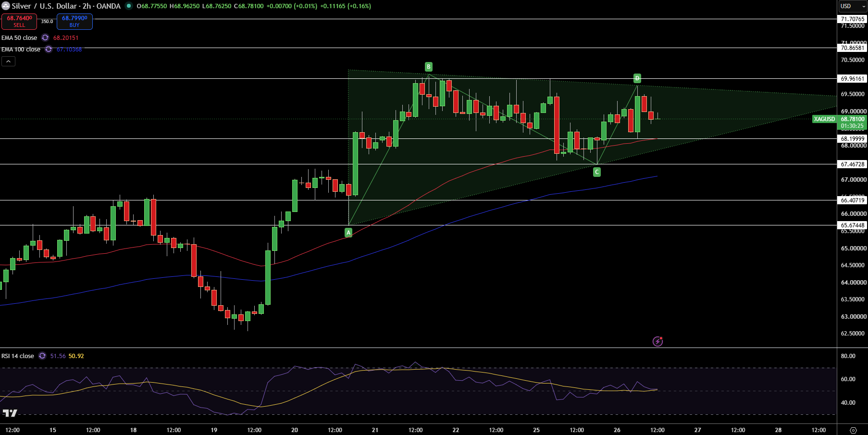Screen dimensions: 868x435
Task: Click the date label 21 on time axis
Action: pyautogui.click(x=375, y=430)
